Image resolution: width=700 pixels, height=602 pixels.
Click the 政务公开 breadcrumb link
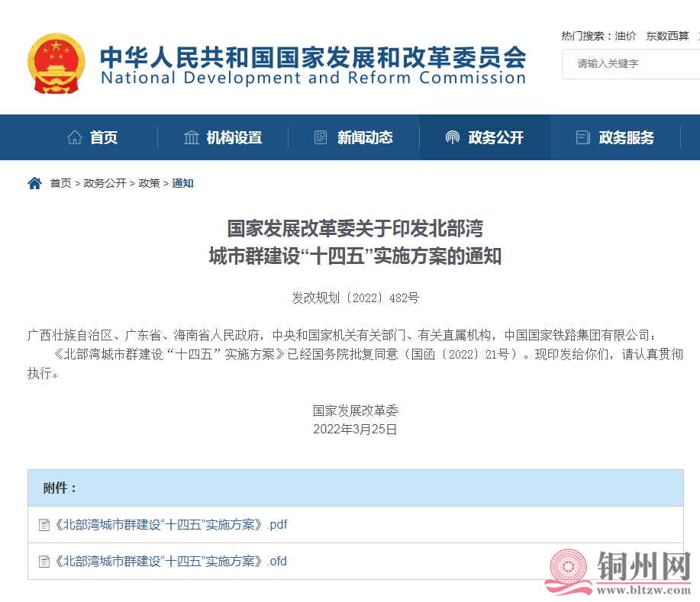[105, 183]
